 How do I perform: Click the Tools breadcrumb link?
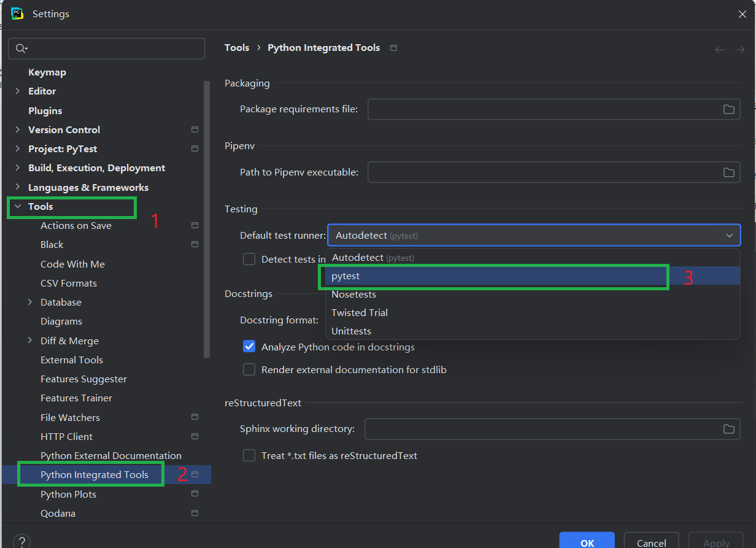click(x=237, y=48)
